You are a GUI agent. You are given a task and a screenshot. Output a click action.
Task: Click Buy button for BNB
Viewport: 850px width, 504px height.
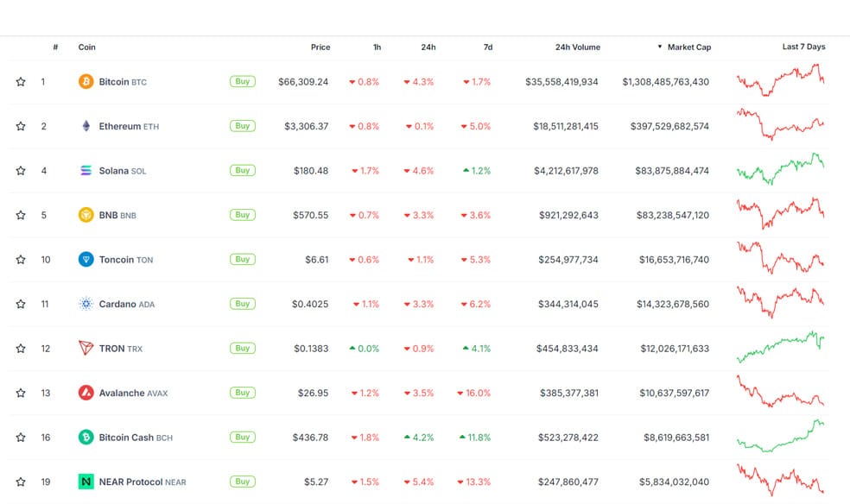tap(243, 214)
